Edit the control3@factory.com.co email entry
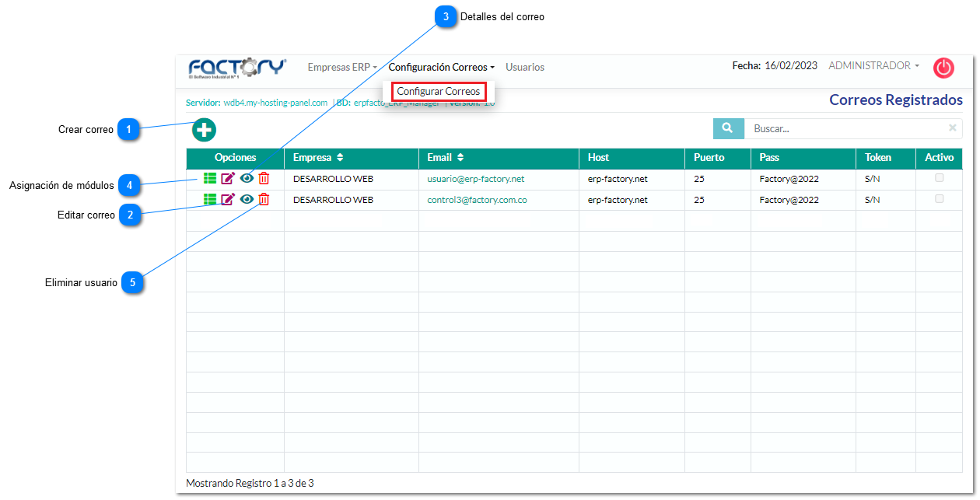This screenshot has width=980, height=500. [x=228, y=200]
